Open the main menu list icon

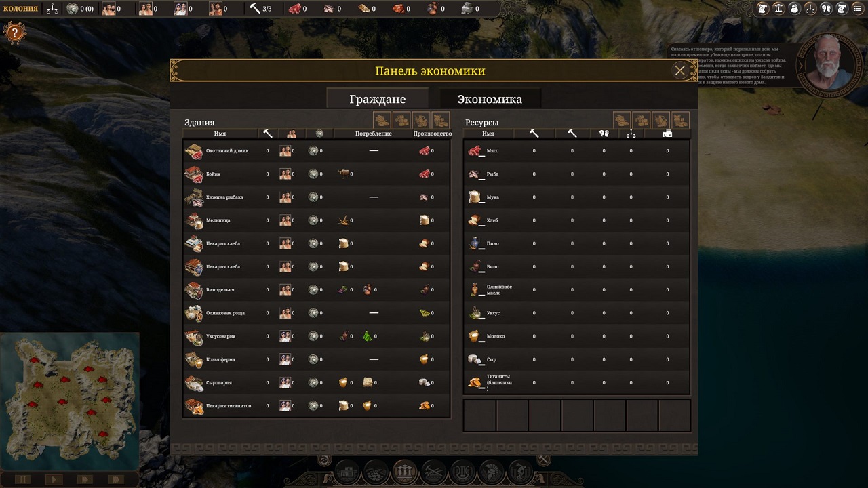[858, 9]
